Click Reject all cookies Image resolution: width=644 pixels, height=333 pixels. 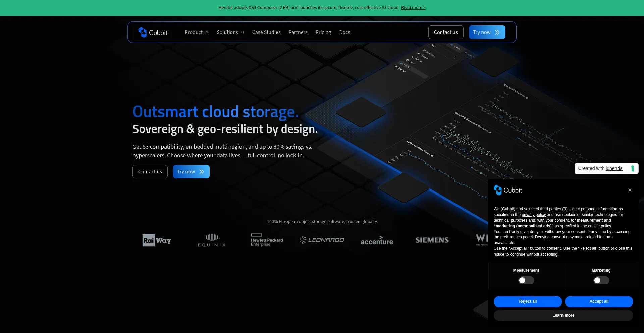coord(528,301)
